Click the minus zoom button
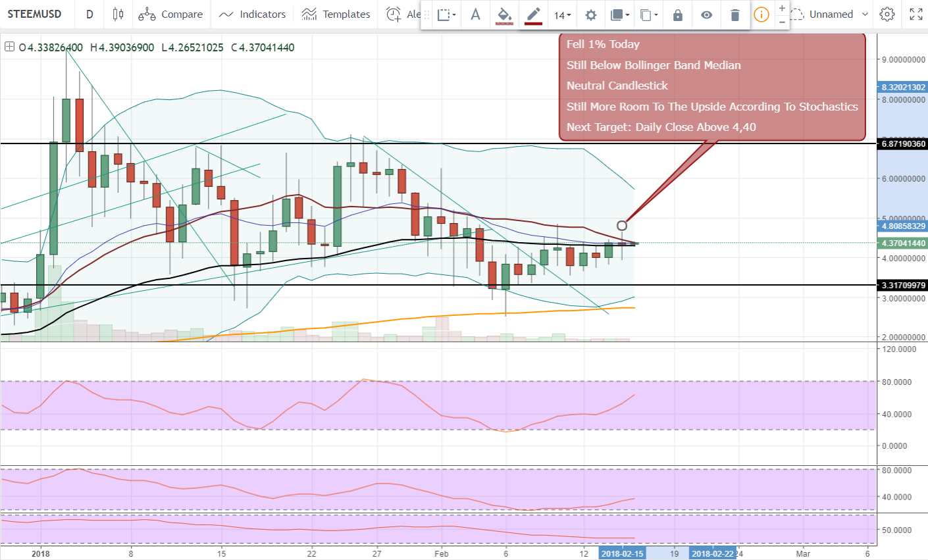 pyautogui.click(x=782, y=22)
